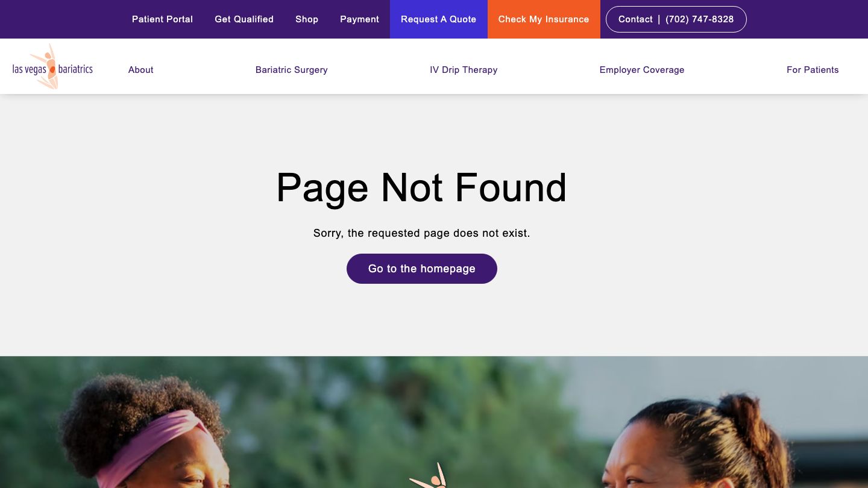This screenshot has height=488, width=868.
Task: Expand the Bariatric Surgery menu
Action: click(x=291, y=70)
